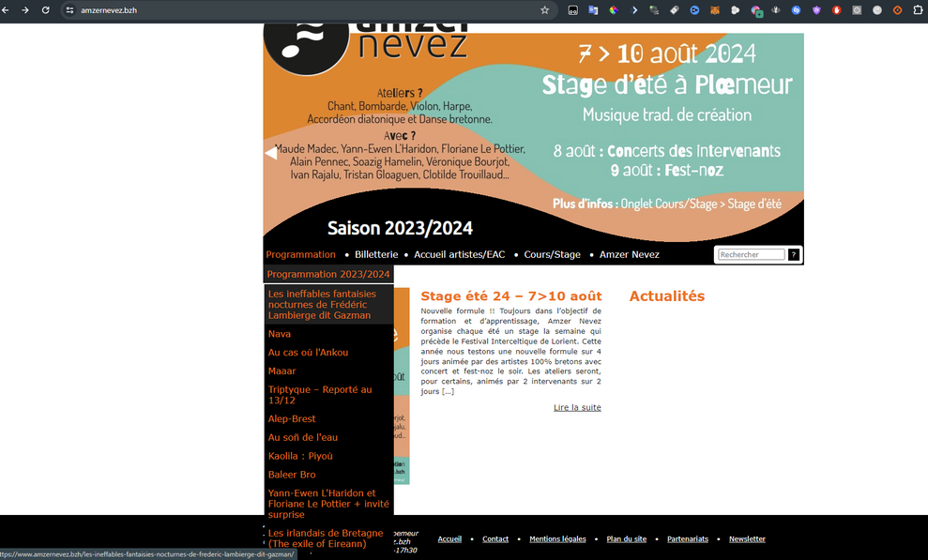Open the Newsletter footer link

[747, 538]
